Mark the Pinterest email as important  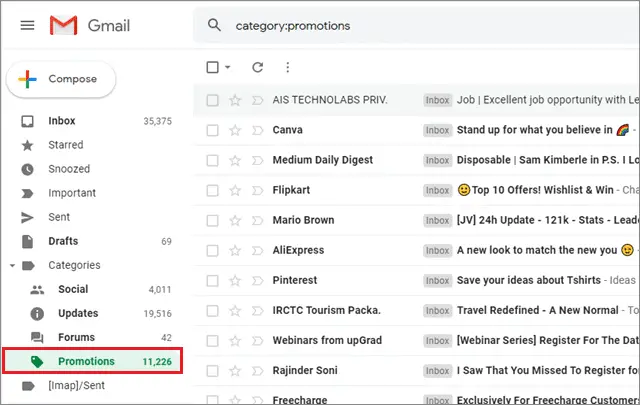click(258, 280)
